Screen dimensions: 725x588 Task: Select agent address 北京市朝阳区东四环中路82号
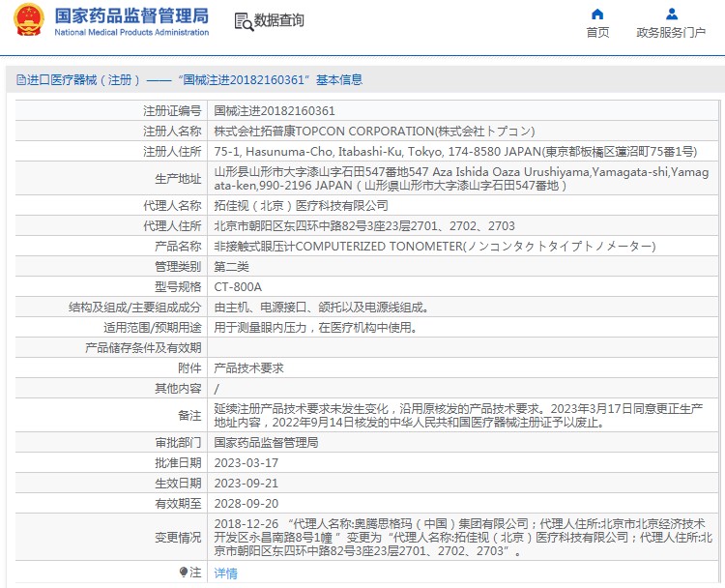tap(364, 225)
